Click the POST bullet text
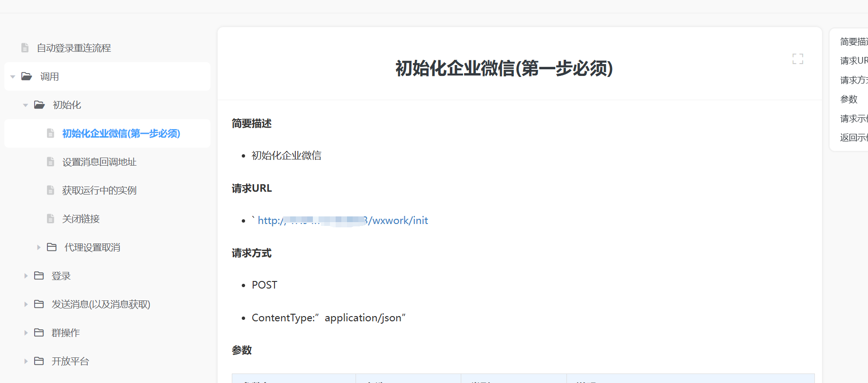The width and height of the screenshot is (868, 383). 265,285
